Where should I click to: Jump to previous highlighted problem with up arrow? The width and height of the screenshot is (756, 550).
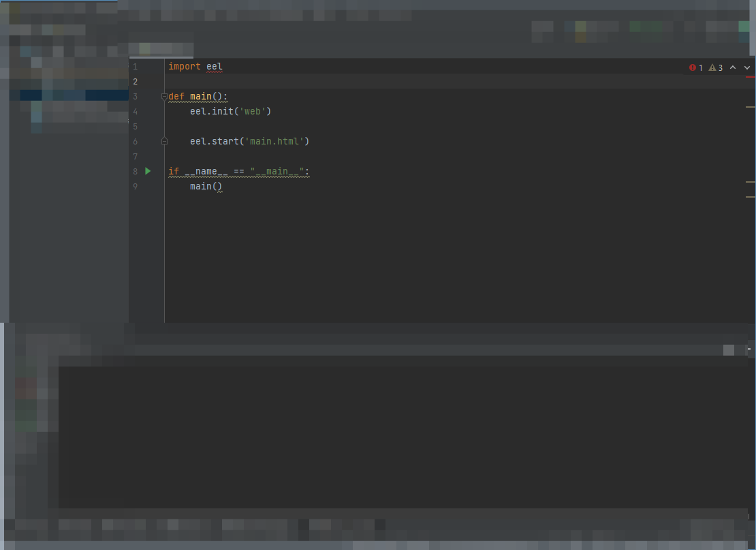click(x=733, y=67)
